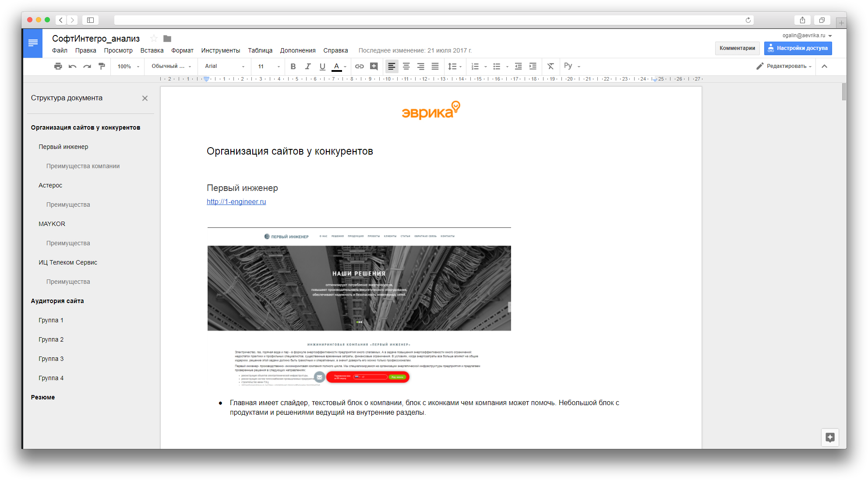This screenshot has height=480, width=868.
Task: Open the Правка menu
Action: 85,50
